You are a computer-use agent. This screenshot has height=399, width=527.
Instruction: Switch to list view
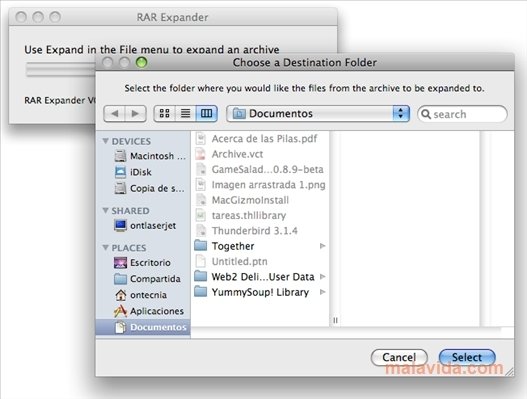coord(185,113)
